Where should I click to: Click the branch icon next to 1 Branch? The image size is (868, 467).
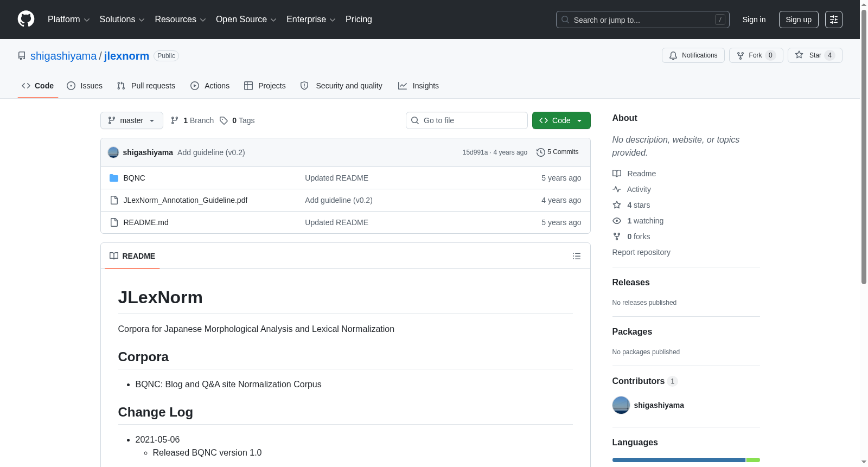click(175, 120)
